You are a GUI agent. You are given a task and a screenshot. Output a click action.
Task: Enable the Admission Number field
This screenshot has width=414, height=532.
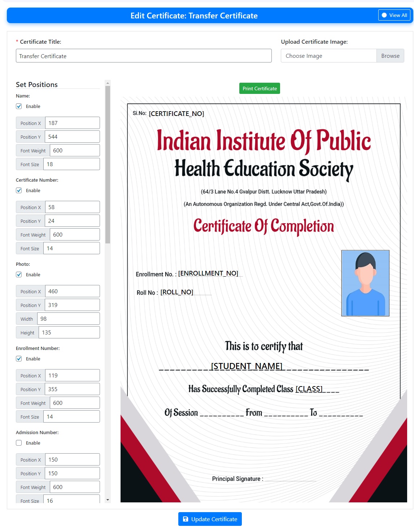(x=18, y=442)
